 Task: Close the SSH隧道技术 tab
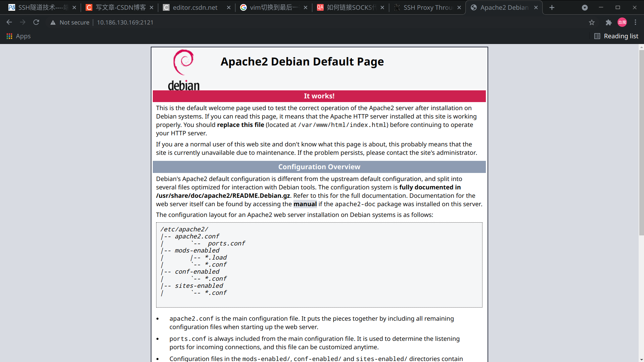74,7
